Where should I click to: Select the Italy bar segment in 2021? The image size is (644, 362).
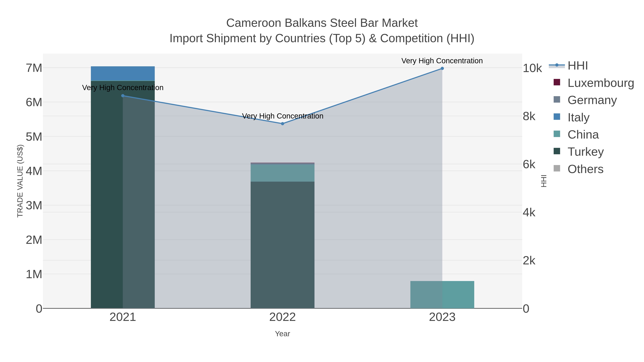point(123,73)
